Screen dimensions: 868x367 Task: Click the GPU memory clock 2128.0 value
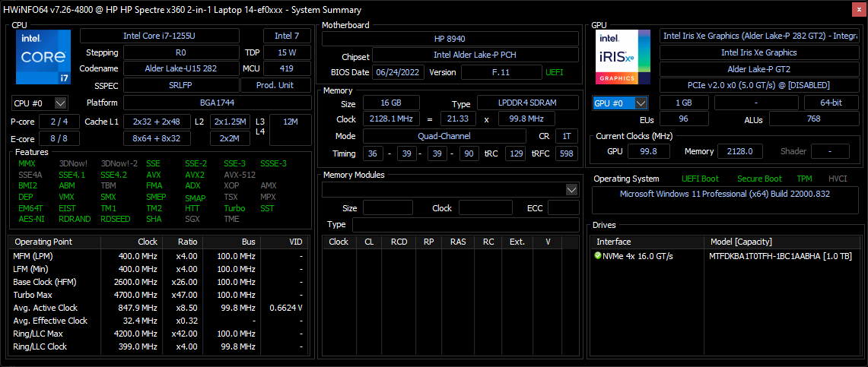click(x=739, y=151)
